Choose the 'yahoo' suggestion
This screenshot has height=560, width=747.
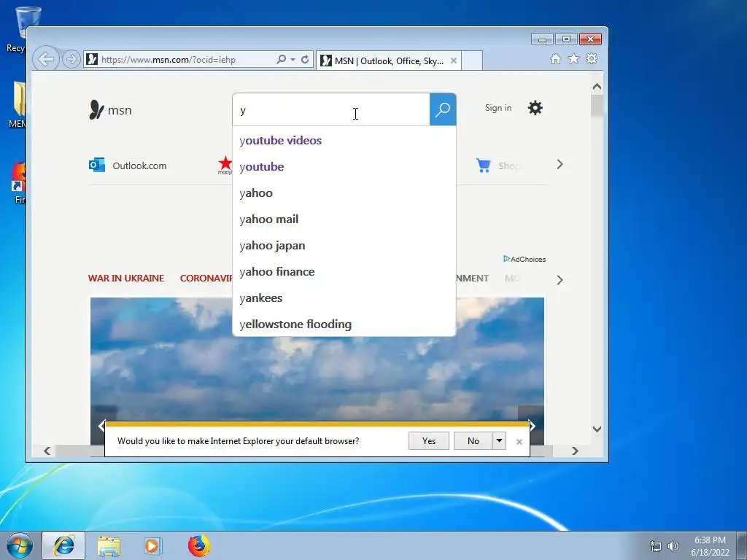344,192
